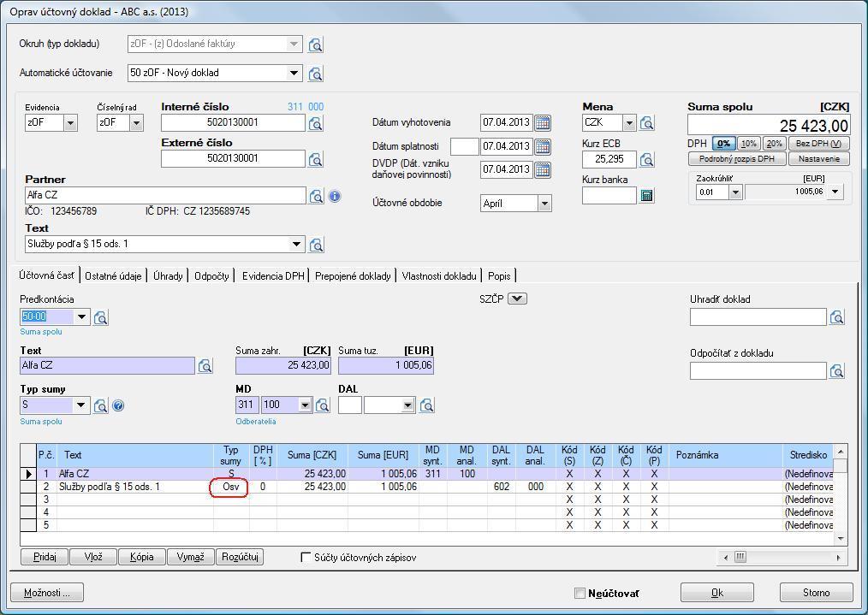Viewport: 868px width, 615px height.
Task: Switch to Úhrady tab
Action: pyautogui.click(x=168, y=276)
